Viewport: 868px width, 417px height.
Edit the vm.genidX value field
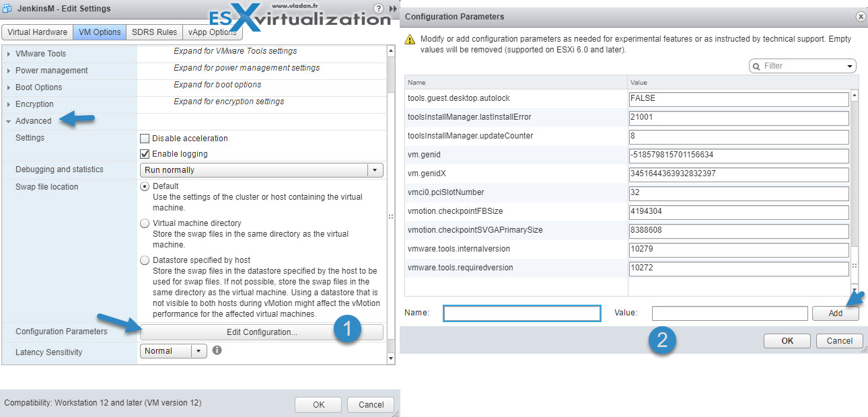[738, 174]
